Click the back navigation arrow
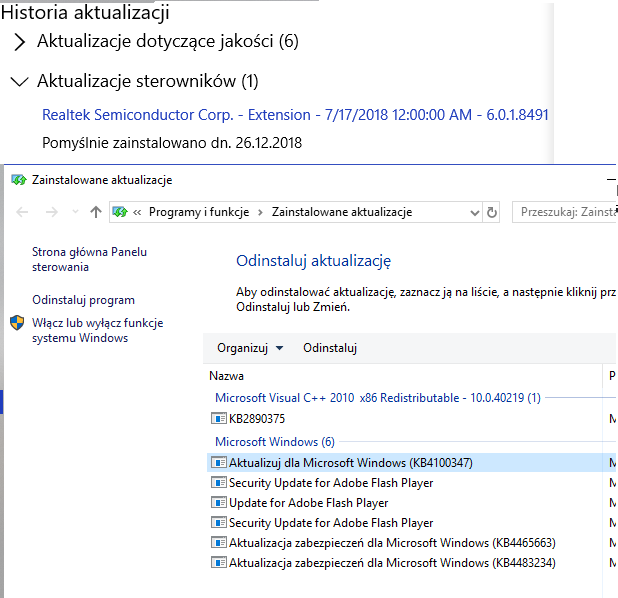Viewport: 618px width, 598px height. pos(22,212)
